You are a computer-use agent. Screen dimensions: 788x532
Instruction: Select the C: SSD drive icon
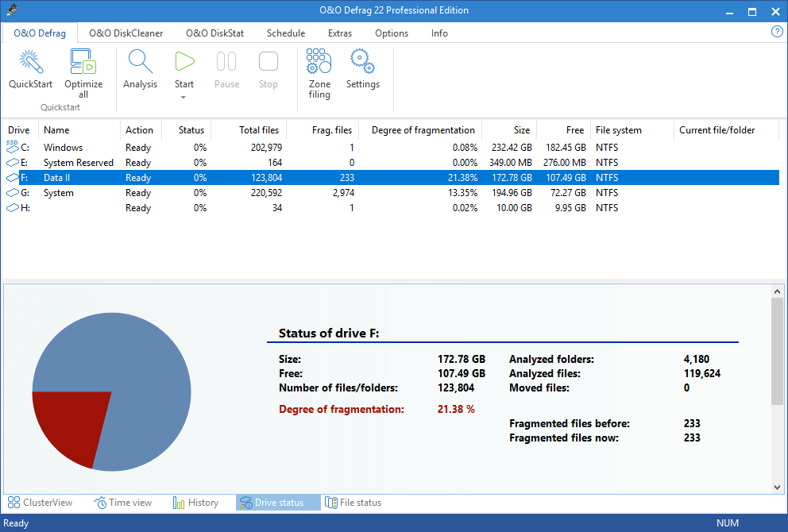(x=13, y=146)
